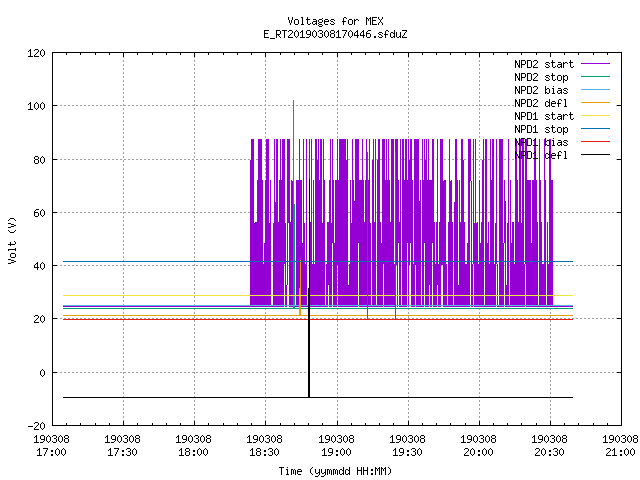Click the NPD1 start yellow legend line
The width and height of the screenshot is (640, 480).
coord(596,116)
